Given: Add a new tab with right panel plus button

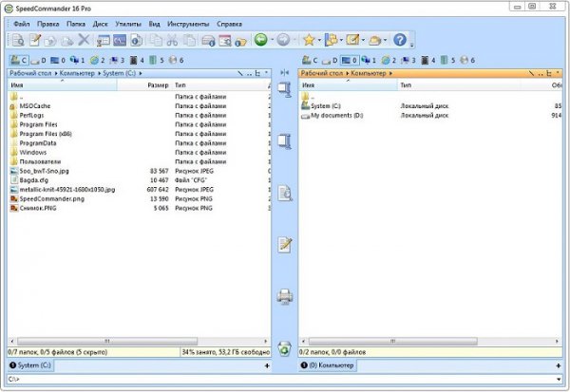Looking at the screenshot, I should point(559,365).
